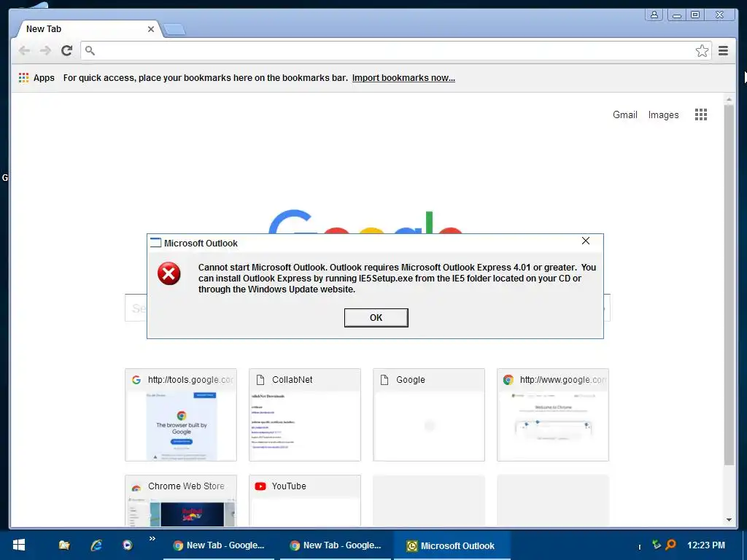Click the Chrome address bar
This screenshot has width=747, height=560.
(395, 50)
